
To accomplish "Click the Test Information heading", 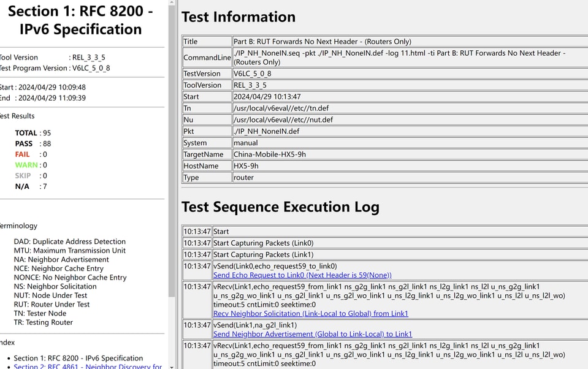I will (x=239, y=17).
